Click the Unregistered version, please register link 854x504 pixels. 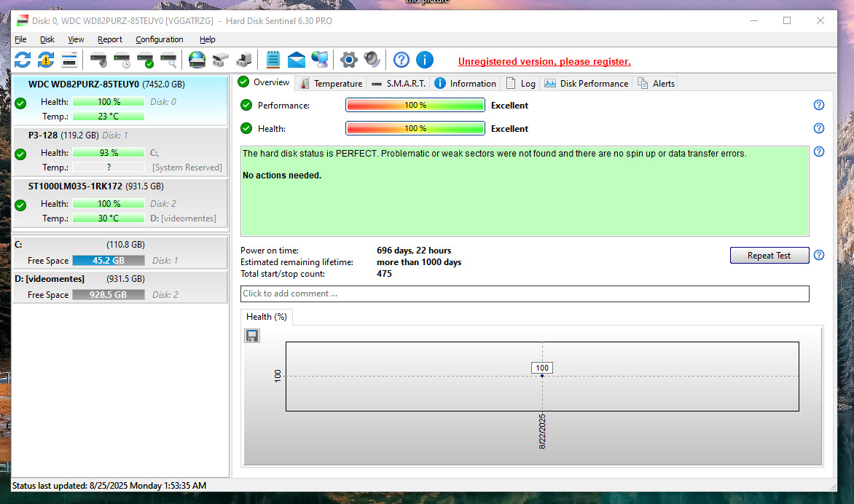pos(544,61)
